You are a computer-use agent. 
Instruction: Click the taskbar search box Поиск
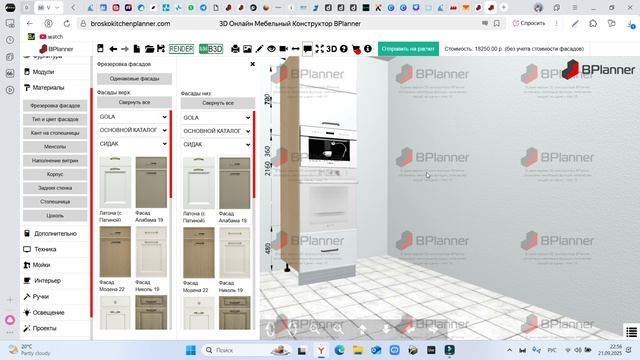(245, 350)
